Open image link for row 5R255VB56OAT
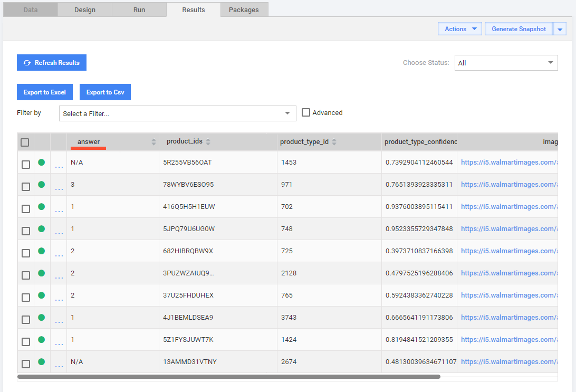Screen dimensions: 576x392 (509, 162)
